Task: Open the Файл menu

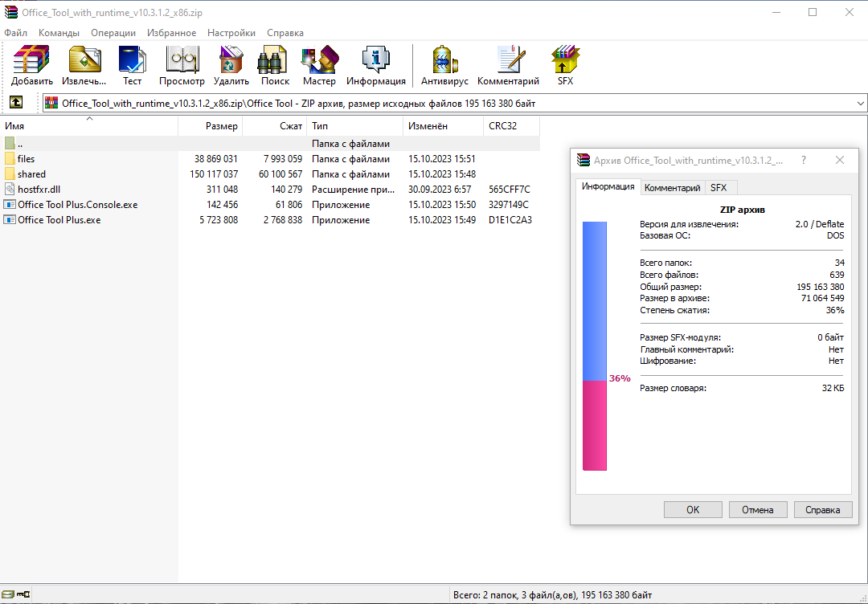Action: tap(15, 33)
